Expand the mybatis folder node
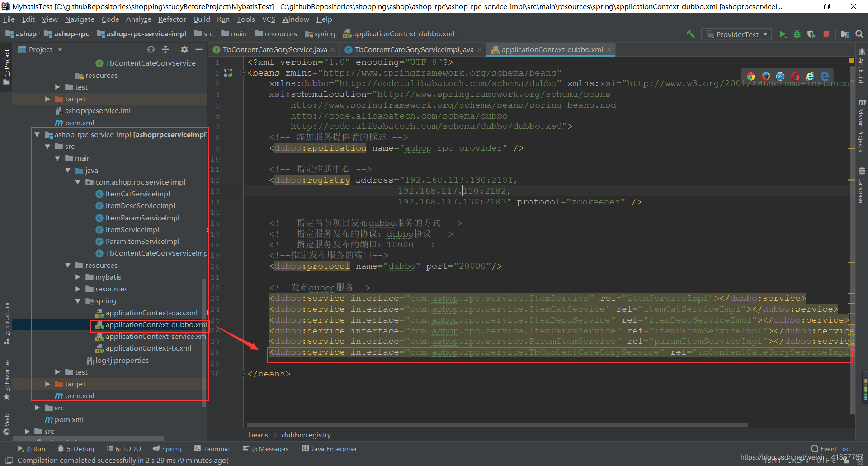Screen dimensions: 868x466 pos(78,277)
